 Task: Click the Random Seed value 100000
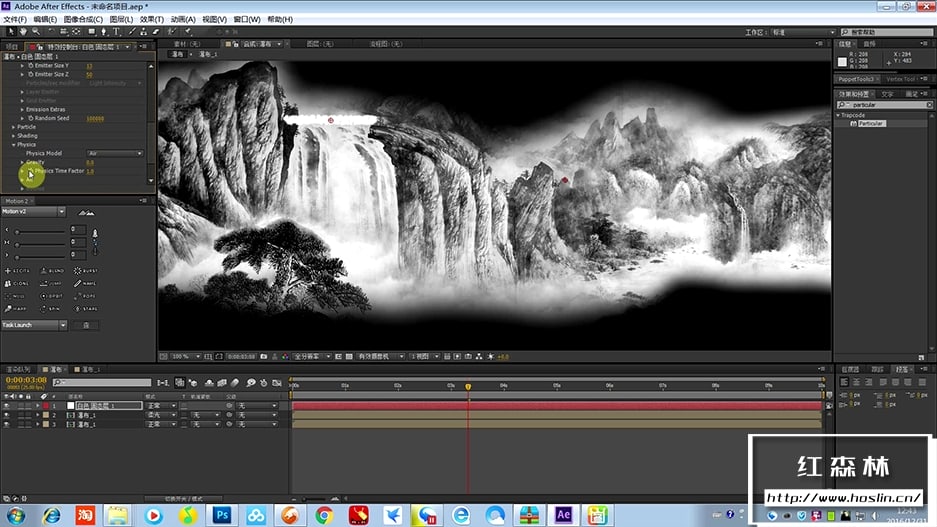pos(95,118)
